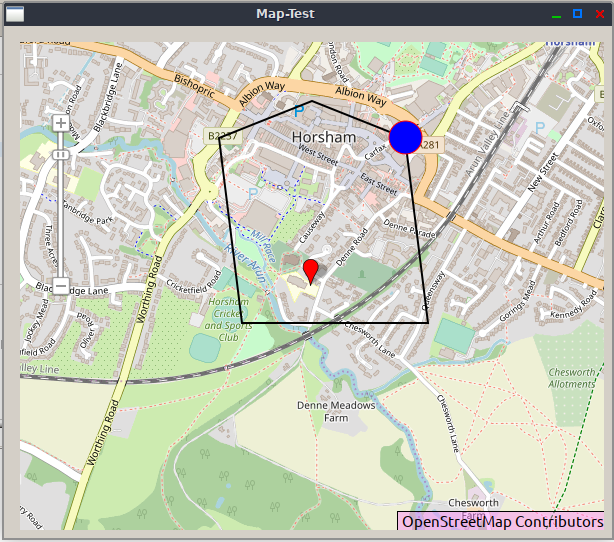Viewport: 614px width, 542px height.
Task: Select the blue circle marker
Action: 405,137
